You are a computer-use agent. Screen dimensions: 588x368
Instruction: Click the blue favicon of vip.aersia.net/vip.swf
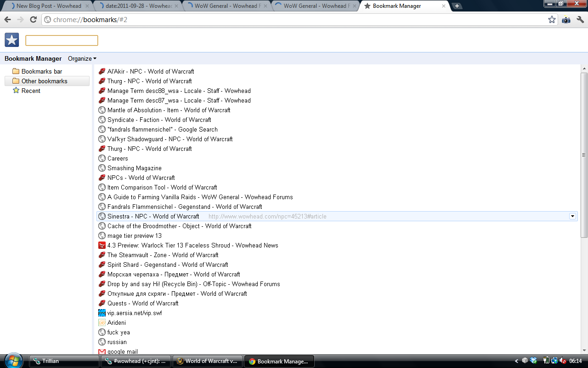102,313
